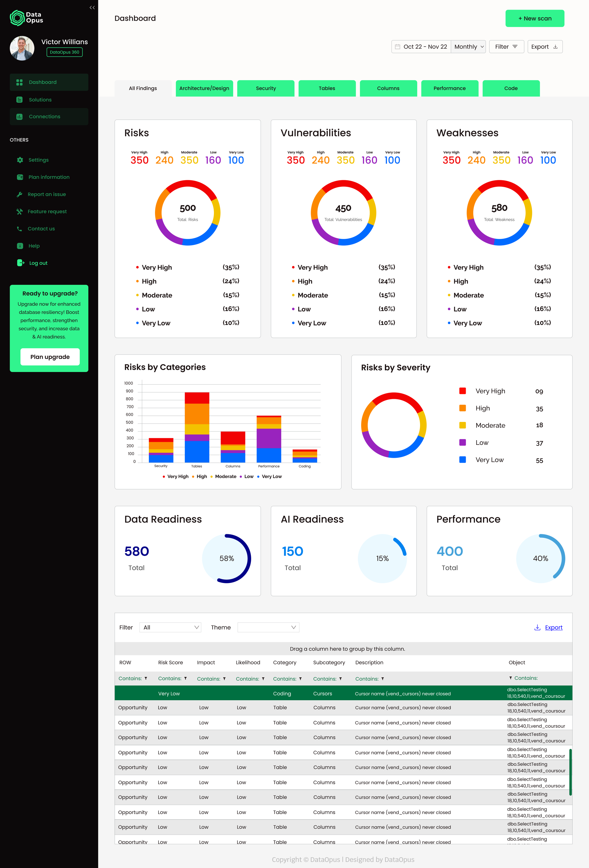Open Object Contains filter funnel
The height and width of the screenshot is (868, 589).
[x=510, y=678]
